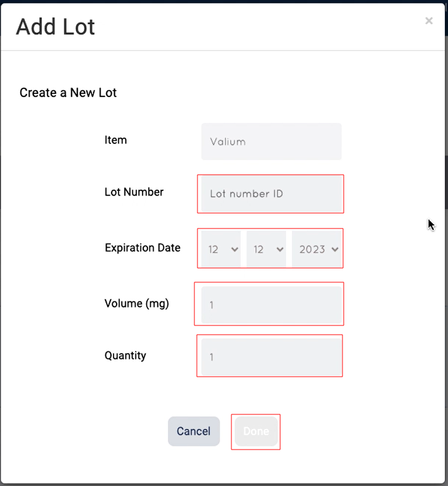448x486 pixels.
Task: Click the chevron arrow beside 2023
Action: pyautogui.click(x=335, y=249)
